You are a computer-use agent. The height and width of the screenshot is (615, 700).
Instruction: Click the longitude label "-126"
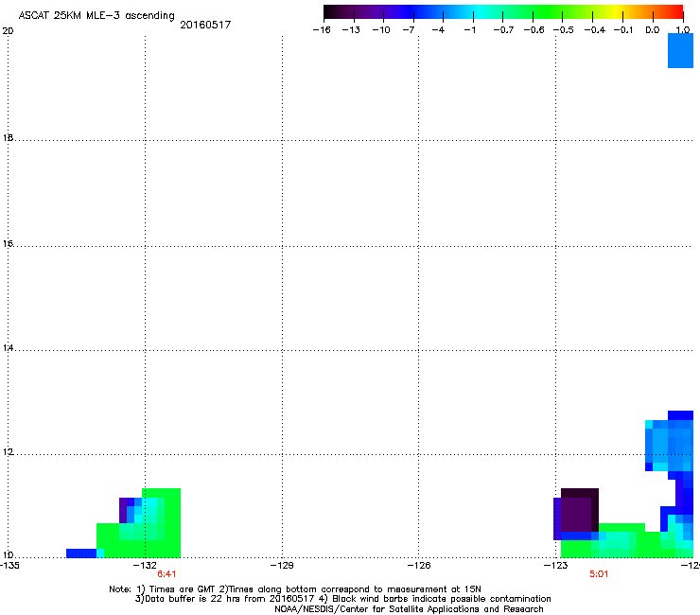[x=419, y=566]
